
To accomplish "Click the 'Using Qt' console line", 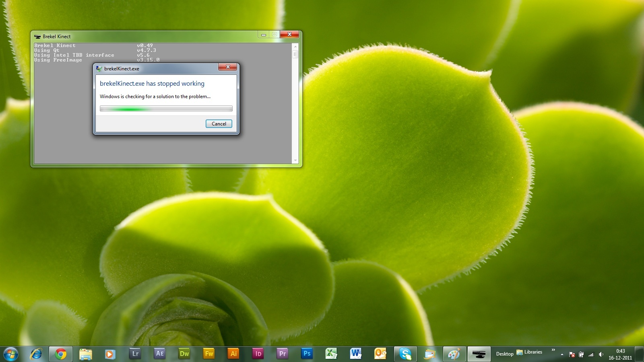I will (x=47, y=50).
